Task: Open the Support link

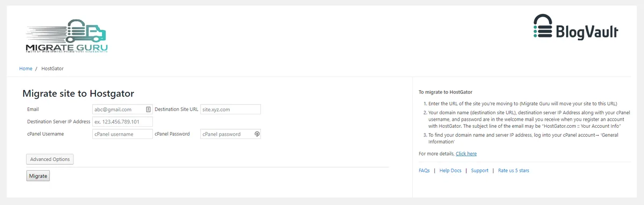Action: [480, 171]
